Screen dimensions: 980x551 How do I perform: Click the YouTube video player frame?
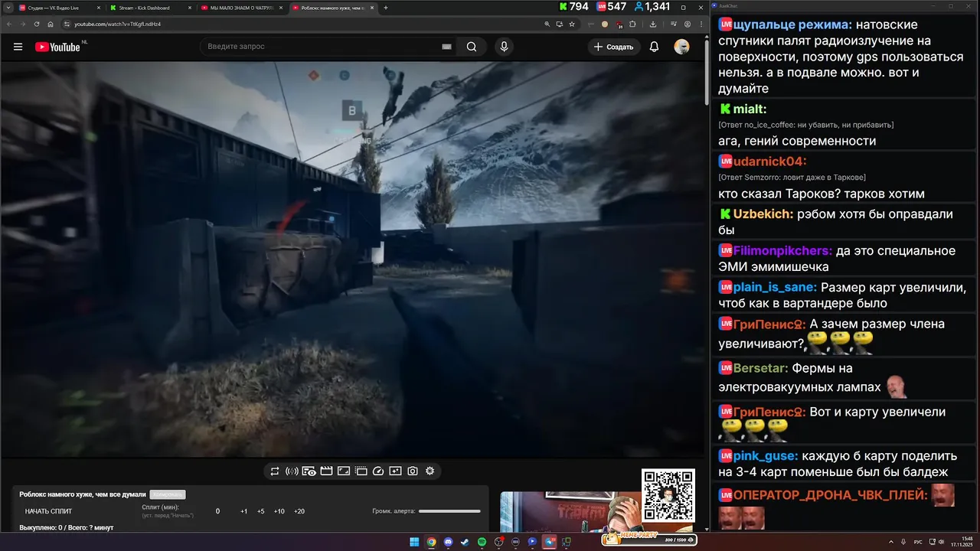[x=353, y=259]
